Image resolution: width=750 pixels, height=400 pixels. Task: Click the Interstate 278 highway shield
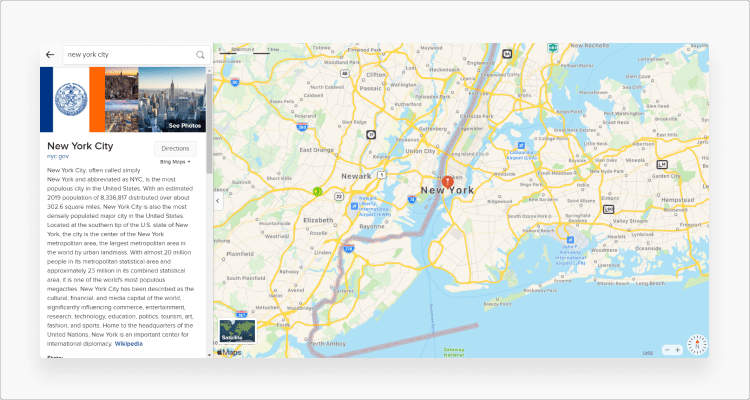click(x=348, y=248)
